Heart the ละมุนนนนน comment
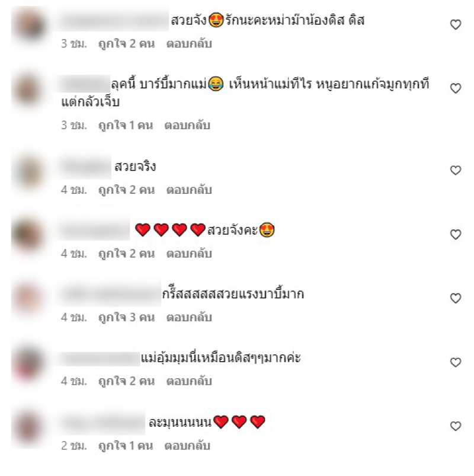474x476 pixels. 455,426
